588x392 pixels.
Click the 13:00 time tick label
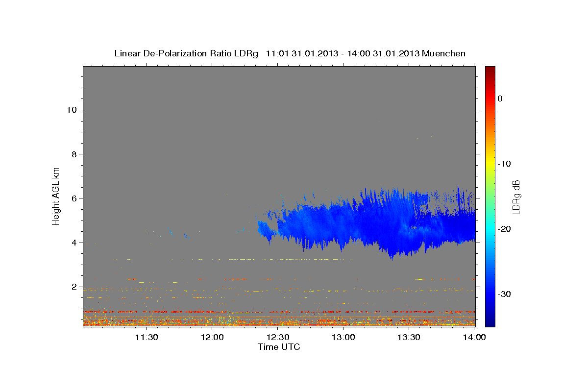point(343,337)
